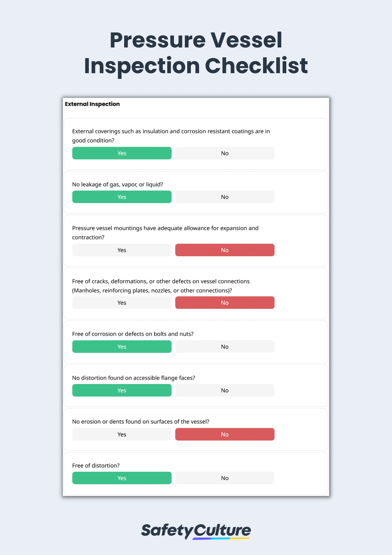Select No for erosion or dents question
This screenshot has height=555, width=392.
[x=225, y=434]
